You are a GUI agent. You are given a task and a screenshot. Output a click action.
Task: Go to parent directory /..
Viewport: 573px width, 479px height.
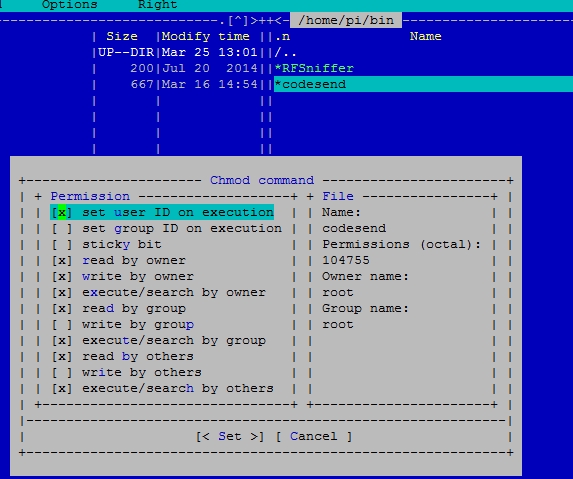[x=285, y=52]
